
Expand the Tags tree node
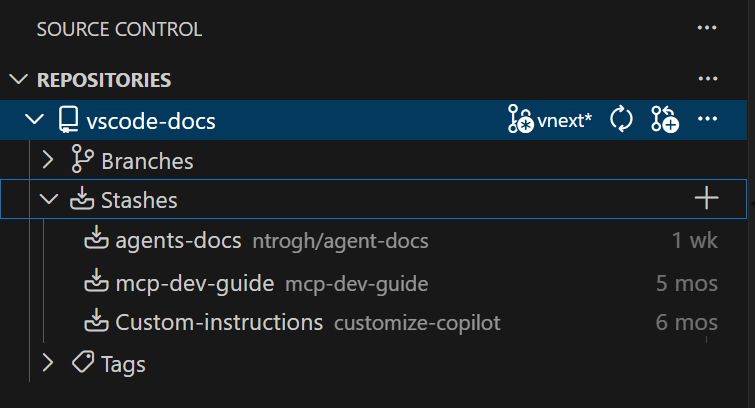click(48, 364)
